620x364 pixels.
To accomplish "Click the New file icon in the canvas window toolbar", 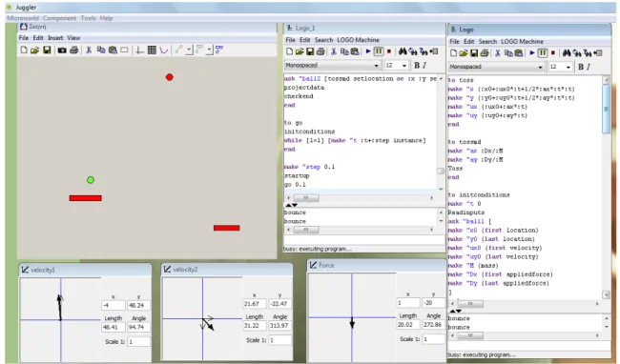I will tap(24, 51).
